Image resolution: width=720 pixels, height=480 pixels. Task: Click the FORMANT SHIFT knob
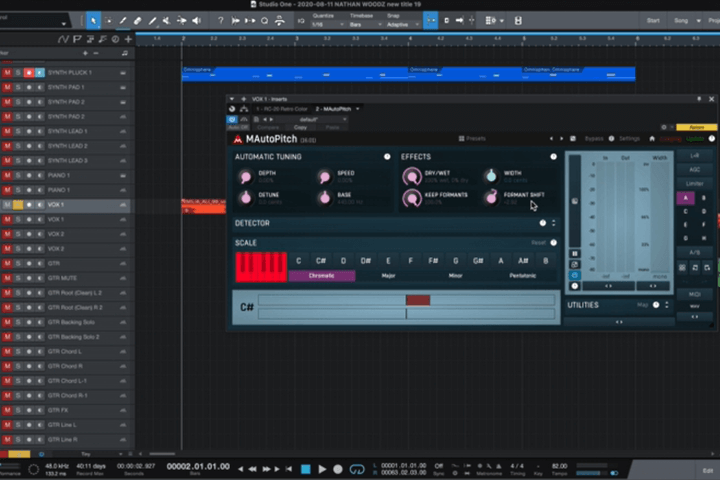tap(491, 198)
